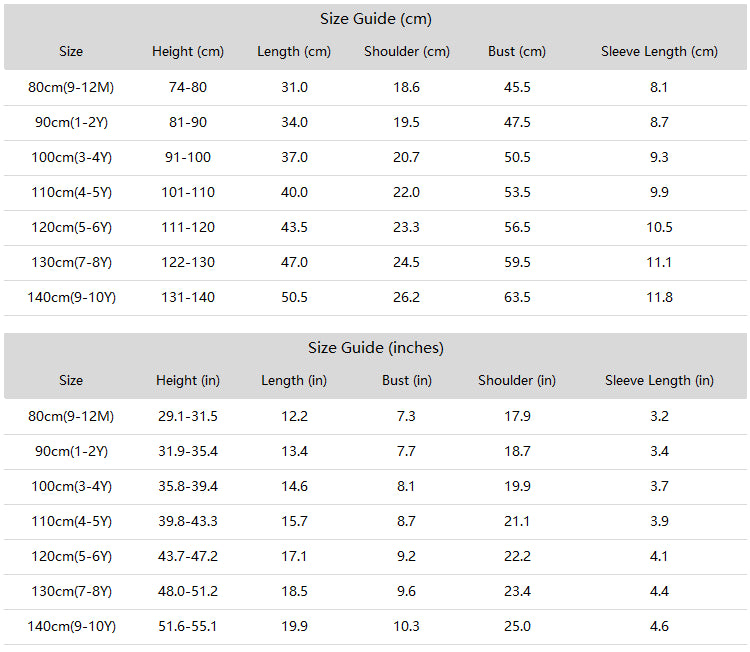Click the 80cm(9-12M) row in cm table

375,88
